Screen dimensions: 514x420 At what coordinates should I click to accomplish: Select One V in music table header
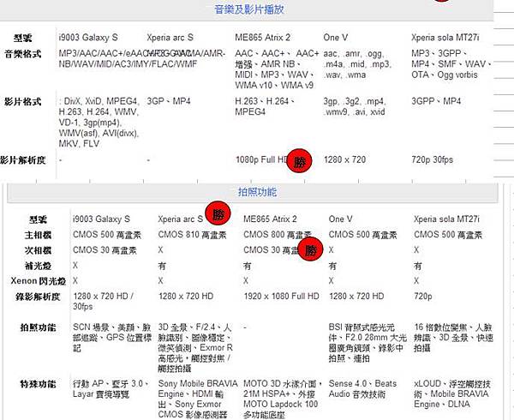[335, 38]
